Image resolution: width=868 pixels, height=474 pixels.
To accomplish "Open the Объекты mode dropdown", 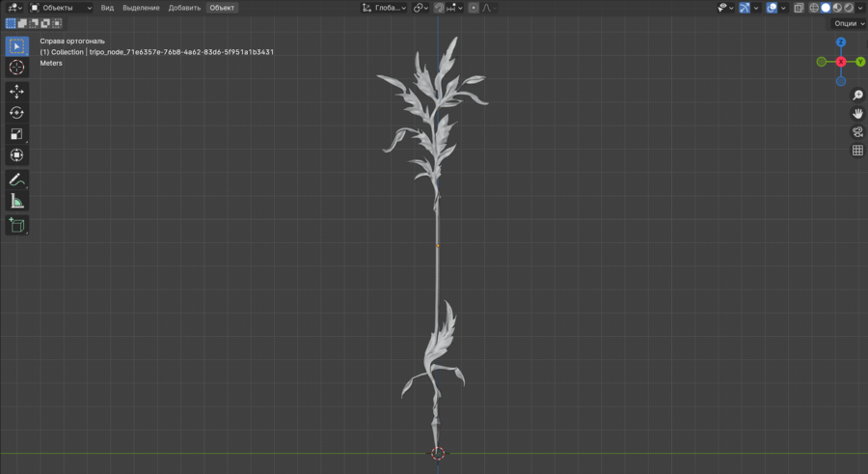I will point(61,8).
